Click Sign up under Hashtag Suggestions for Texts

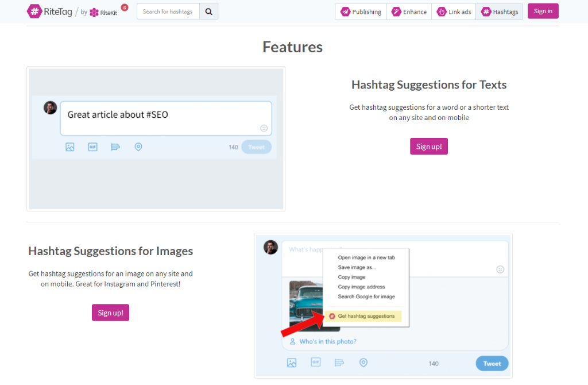coord(429,147)
